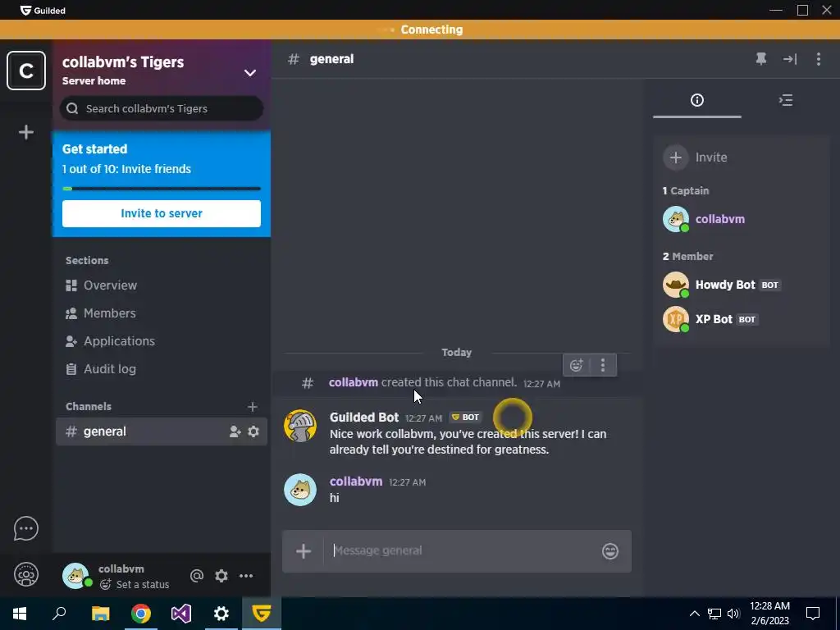Click collabvm avatar beside hi message

point(300,490)
